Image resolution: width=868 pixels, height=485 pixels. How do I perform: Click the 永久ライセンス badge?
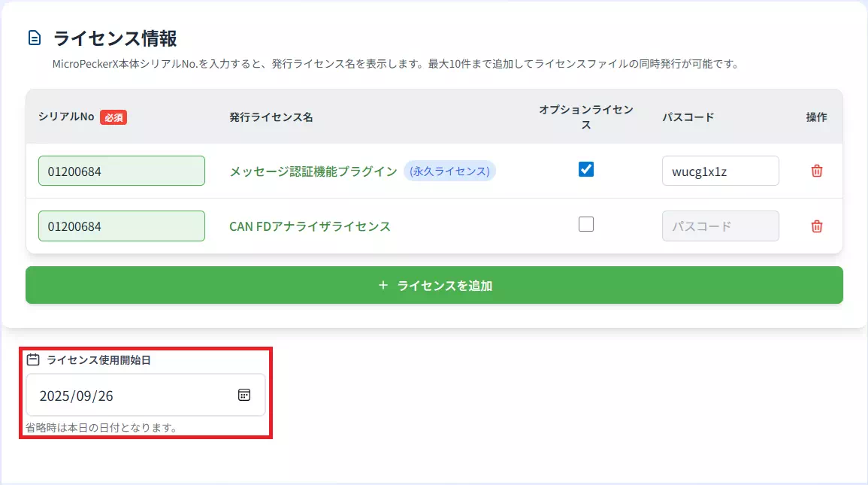coord(449,171)
